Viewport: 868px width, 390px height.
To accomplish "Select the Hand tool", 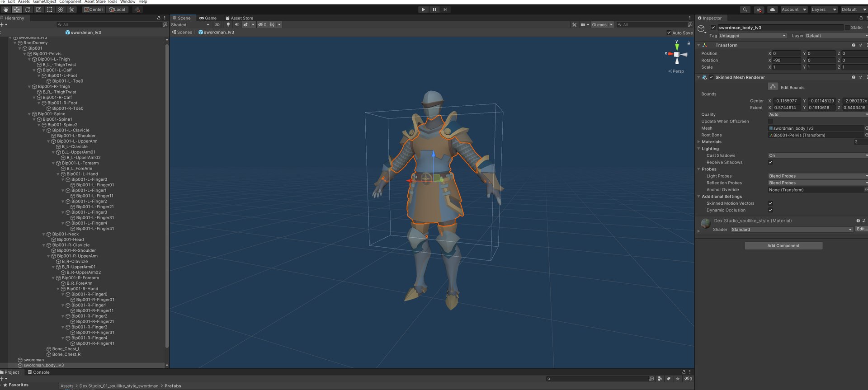I will coord(6,9).
